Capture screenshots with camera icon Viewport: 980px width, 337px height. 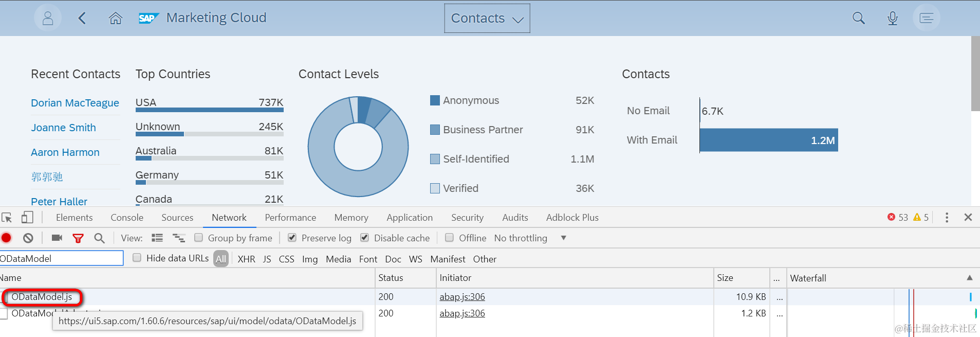pos(57,238)
